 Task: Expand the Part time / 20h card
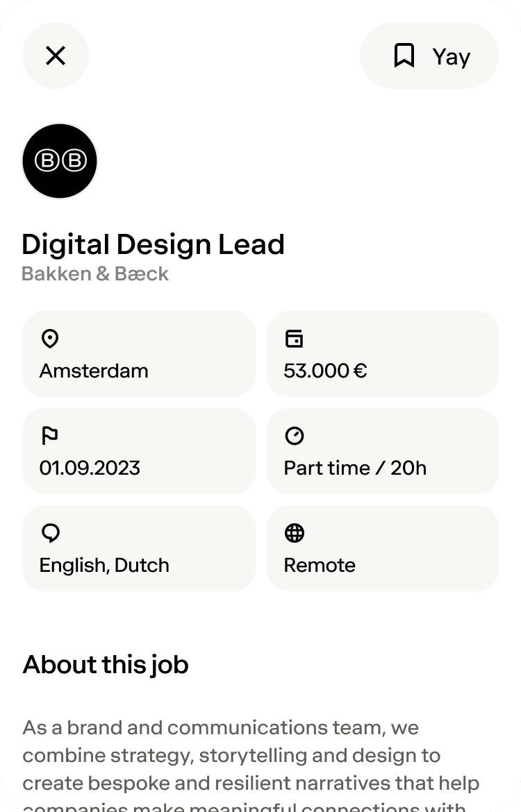point(383,451)
